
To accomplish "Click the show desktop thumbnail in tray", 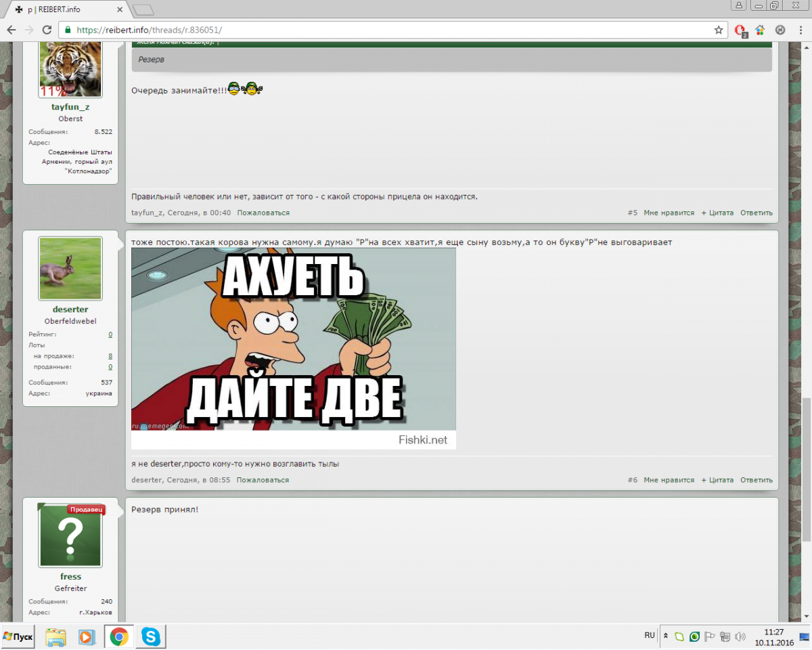I will (x=805, y=637).
